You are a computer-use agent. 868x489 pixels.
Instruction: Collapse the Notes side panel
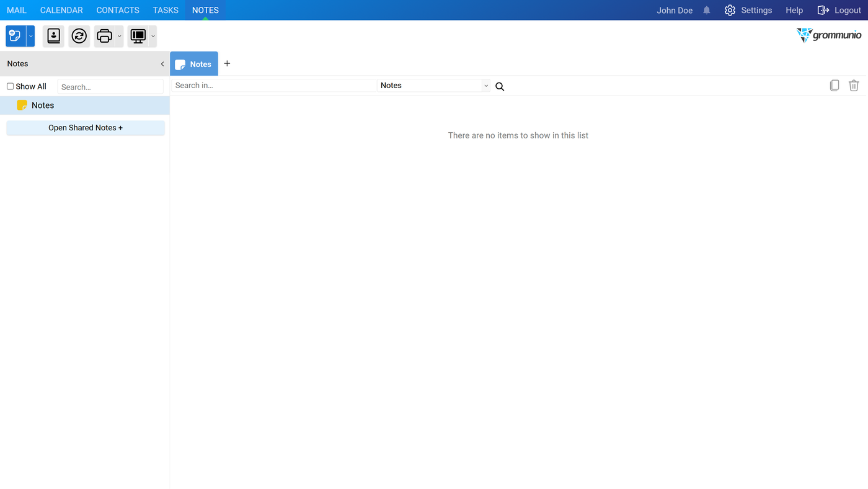[x=162, y=64]
